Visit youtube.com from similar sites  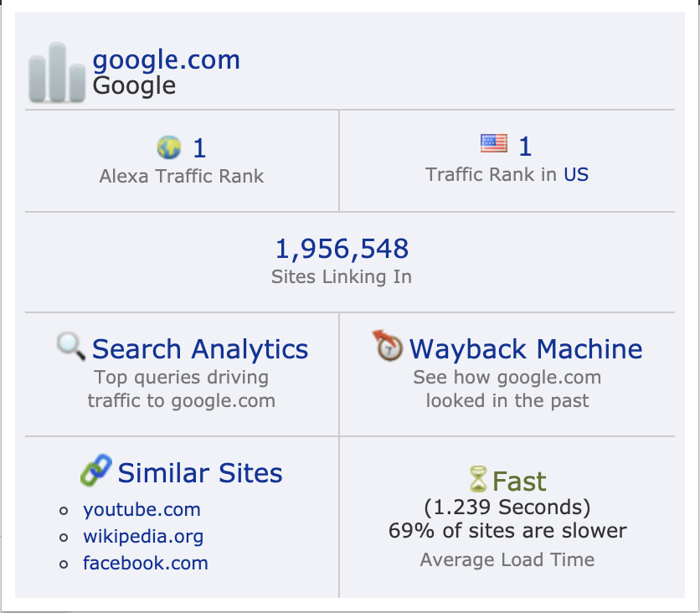point(142,509)
